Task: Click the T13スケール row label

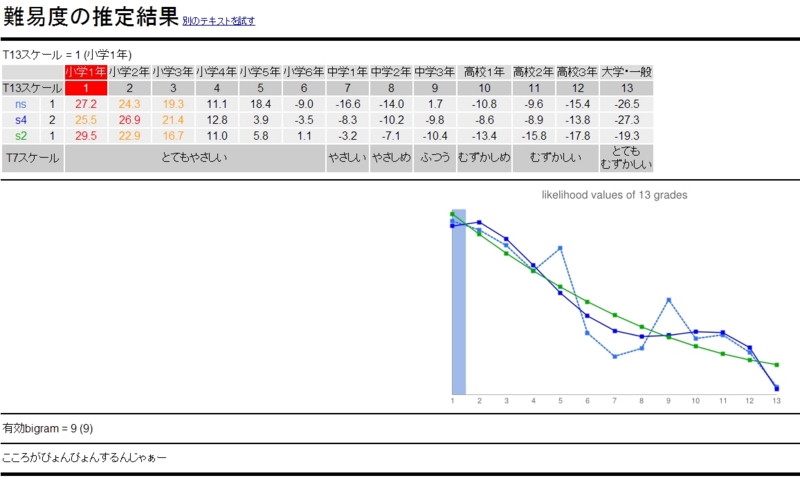Action: [33, 88]
